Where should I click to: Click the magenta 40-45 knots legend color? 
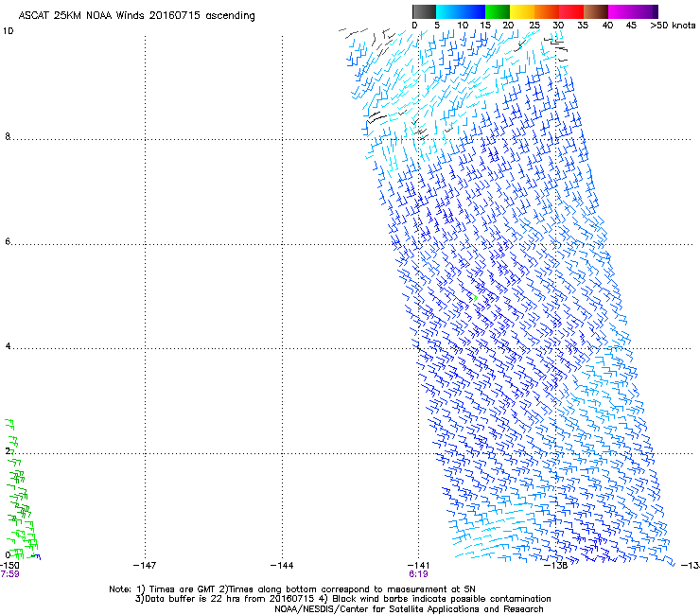coord(621,11)
